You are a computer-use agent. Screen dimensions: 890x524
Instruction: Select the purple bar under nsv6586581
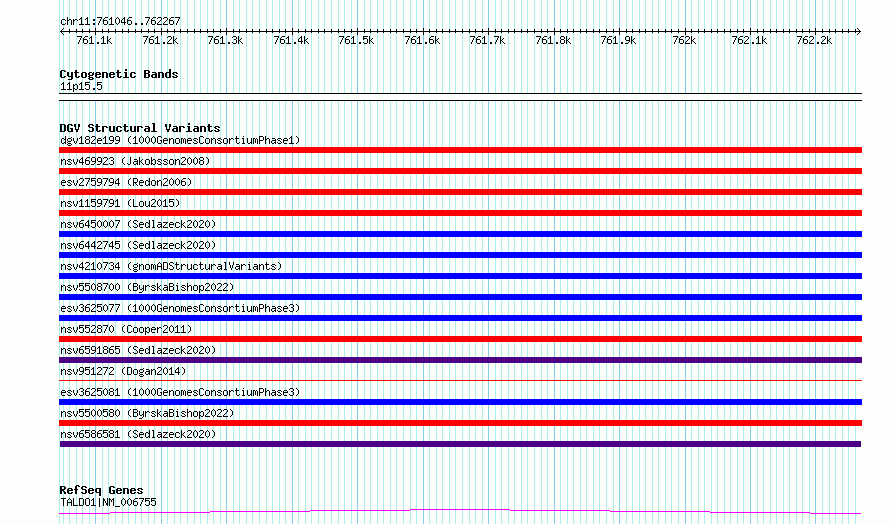click(x=460, y=444)
